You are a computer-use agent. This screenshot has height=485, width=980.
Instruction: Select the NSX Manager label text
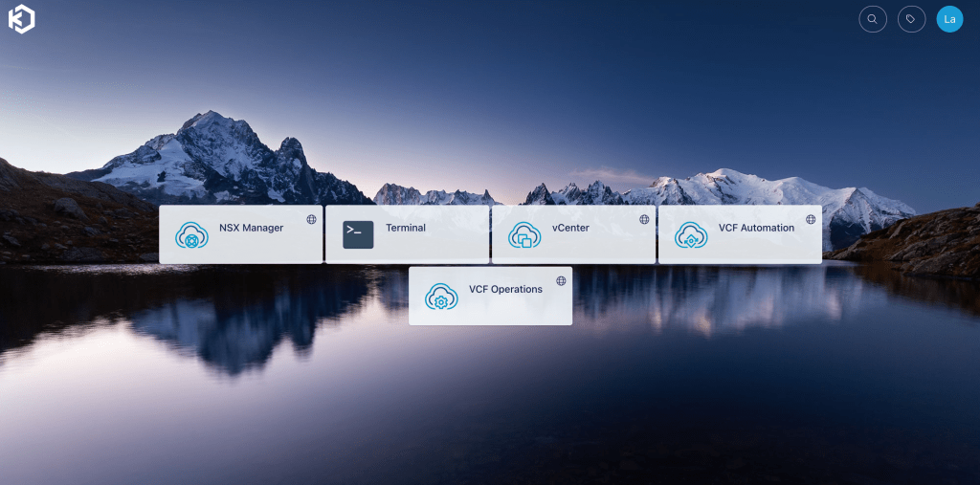pos(252,228)
